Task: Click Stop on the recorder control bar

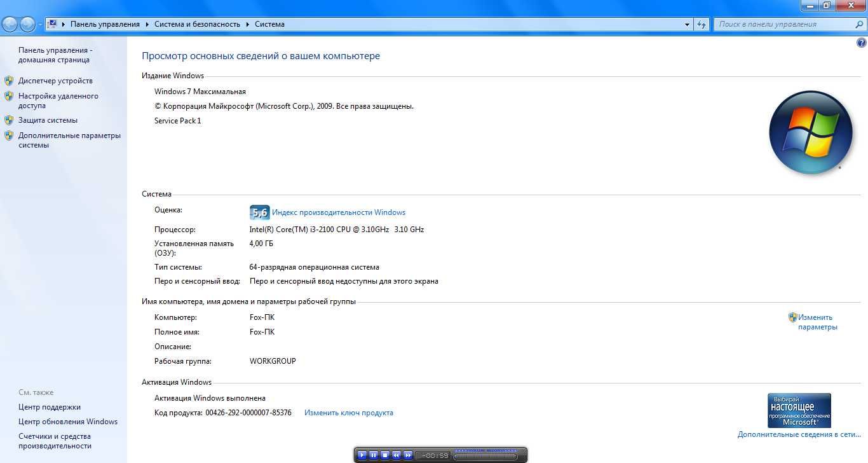Action: [x=385, y=455]
